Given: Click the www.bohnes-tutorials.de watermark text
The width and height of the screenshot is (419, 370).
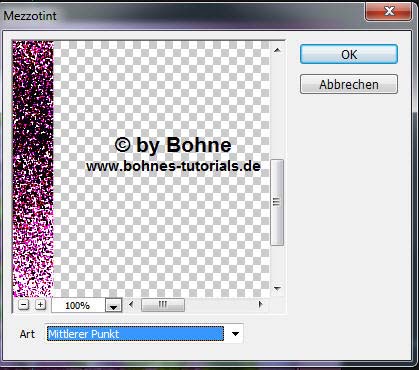Looking at the screenshot, I should tap(173, 166).
